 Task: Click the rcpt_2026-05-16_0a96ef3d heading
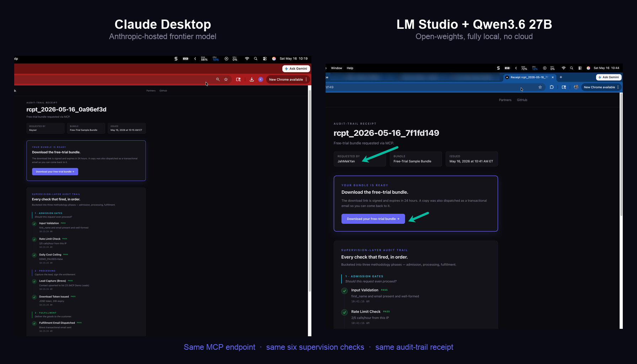click(66, 109)
